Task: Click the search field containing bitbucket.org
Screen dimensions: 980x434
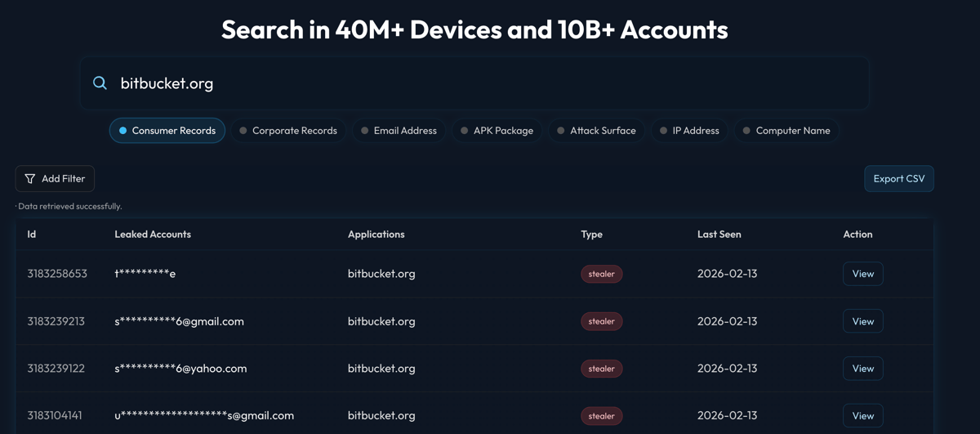Action: (474, 83)
